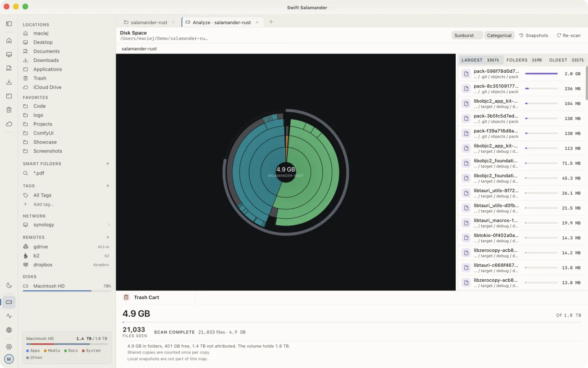Toggle the sidebar panel icon in the left rail
588x368 pixels.
click(x=9, y=24)
